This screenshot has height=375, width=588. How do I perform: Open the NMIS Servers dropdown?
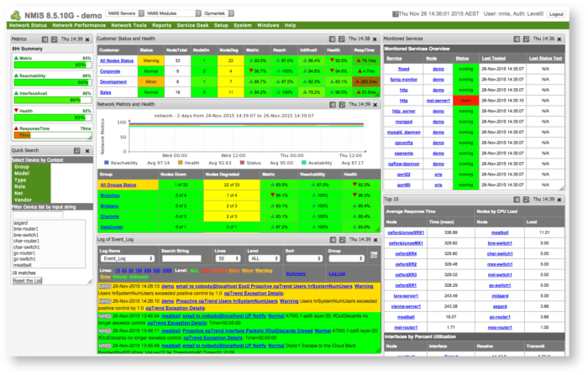pyautogui.click(x=125, y=13)
